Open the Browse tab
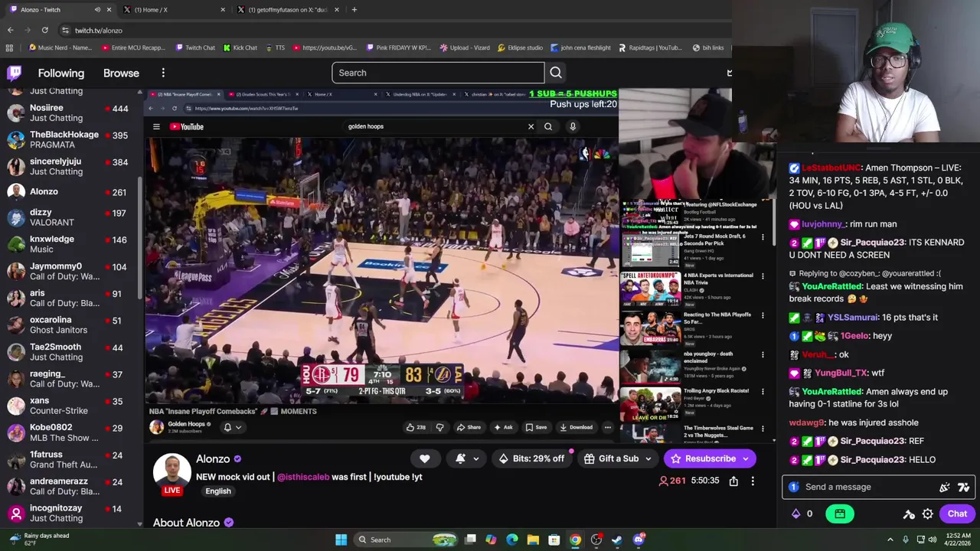 [x=121, y=73]
